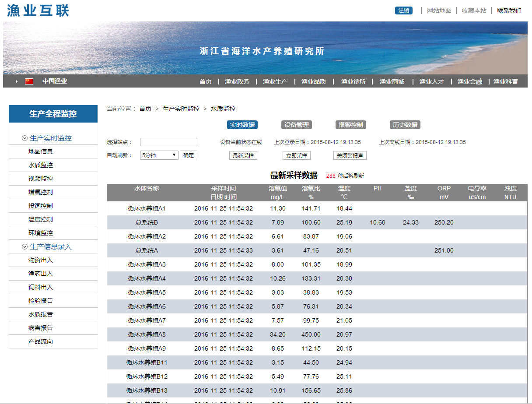
Task: Open 渔业生产 navigation item
Action: tap(275, 81)
